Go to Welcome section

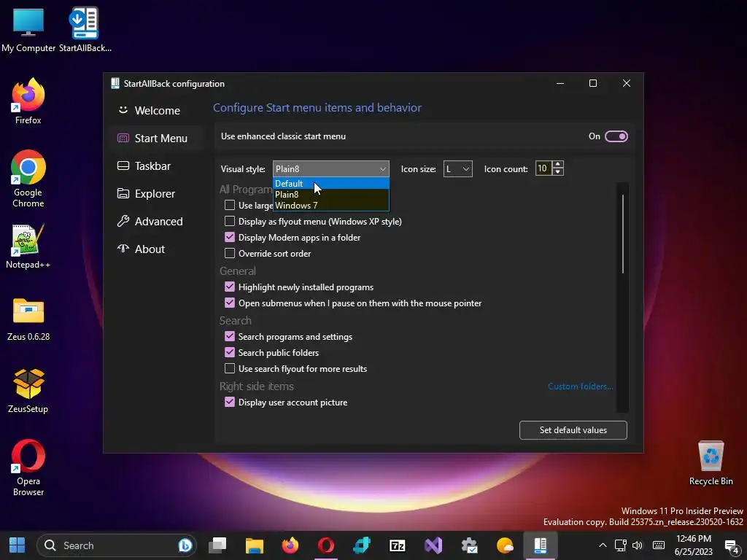click(157, 111)
